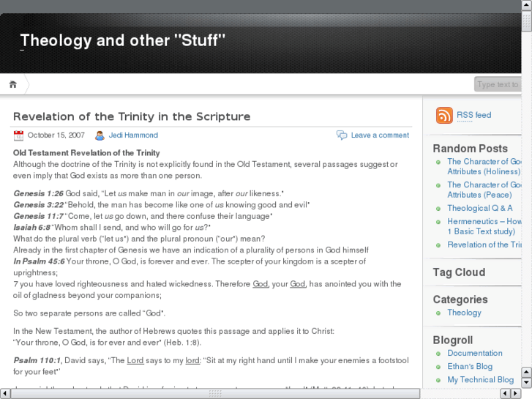Click the vertical scrollbar up arrow
532x399 pixels.
526,6
